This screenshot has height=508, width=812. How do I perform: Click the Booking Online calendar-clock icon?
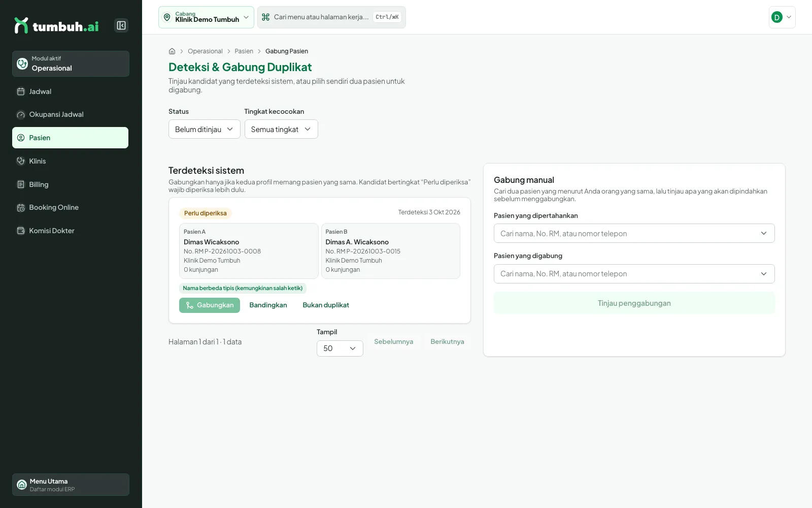pyautogui.click(x=21, y=207)
